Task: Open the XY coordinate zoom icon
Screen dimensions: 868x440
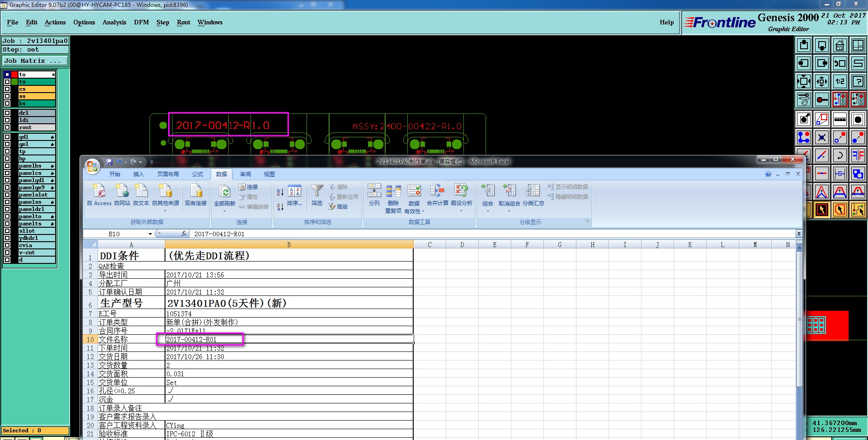Action: [x=858, y=45]
